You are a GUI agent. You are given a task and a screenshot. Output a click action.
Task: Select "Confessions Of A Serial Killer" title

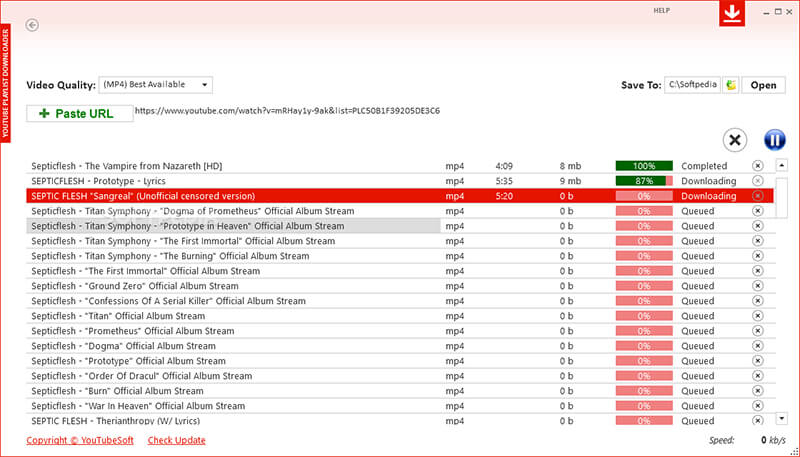(x=168, y=301)
